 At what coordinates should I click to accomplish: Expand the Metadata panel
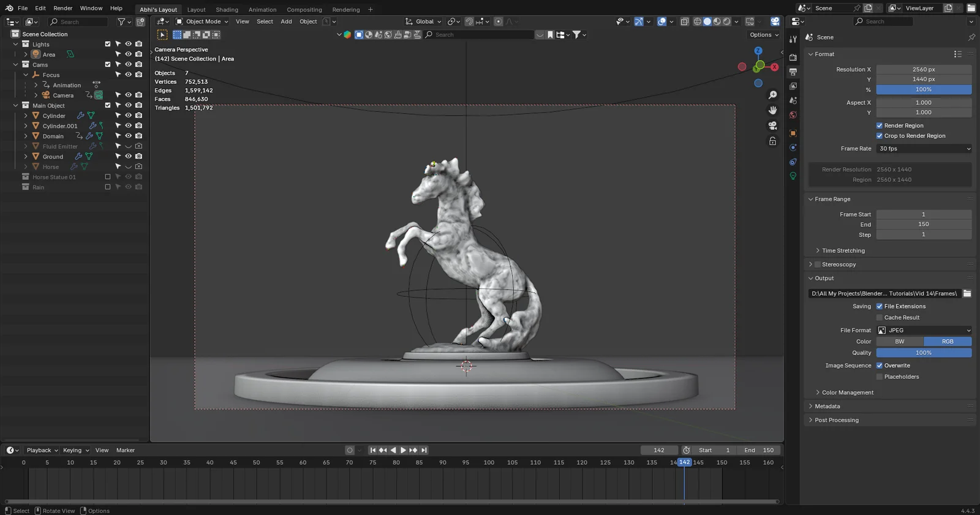(827, 407)
